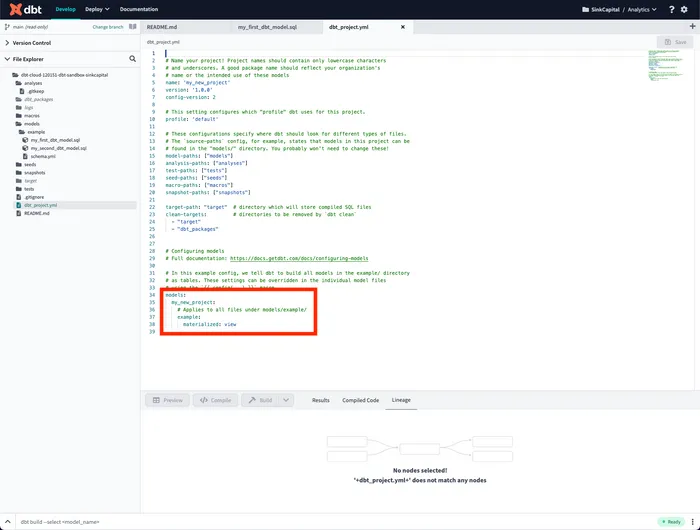Viewport: 700px width, 530px height.
Task: Close the dbt_project.yml tab
Action: tap(403, 27)
